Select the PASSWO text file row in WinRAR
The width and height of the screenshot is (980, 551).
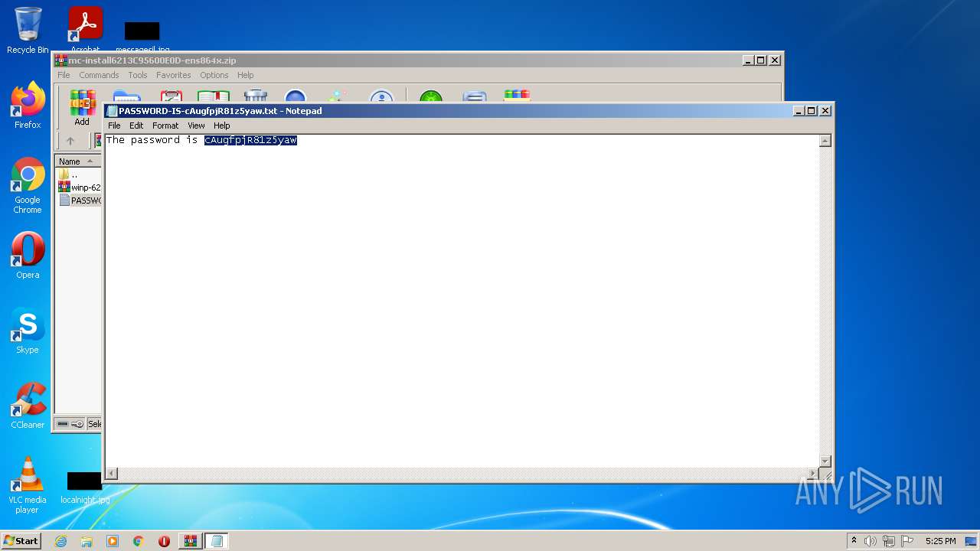pos(79,201)
